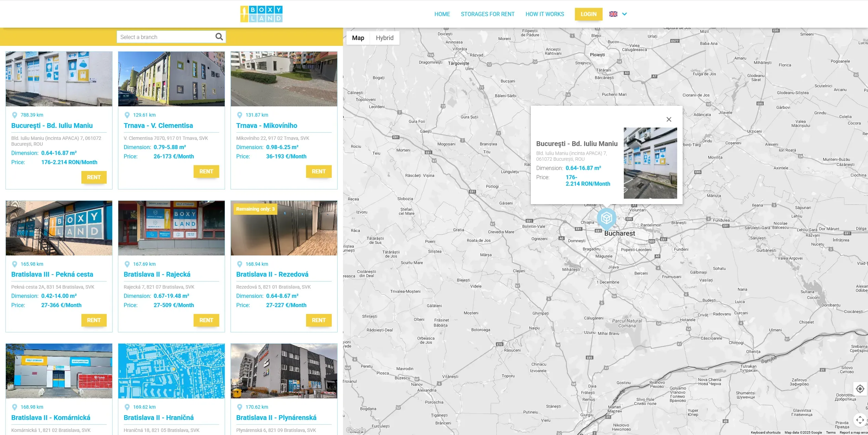This screenshot has height=435, width=868.
Task: Click the location pin next to 131.87 km
Action: tap(239, 115)
